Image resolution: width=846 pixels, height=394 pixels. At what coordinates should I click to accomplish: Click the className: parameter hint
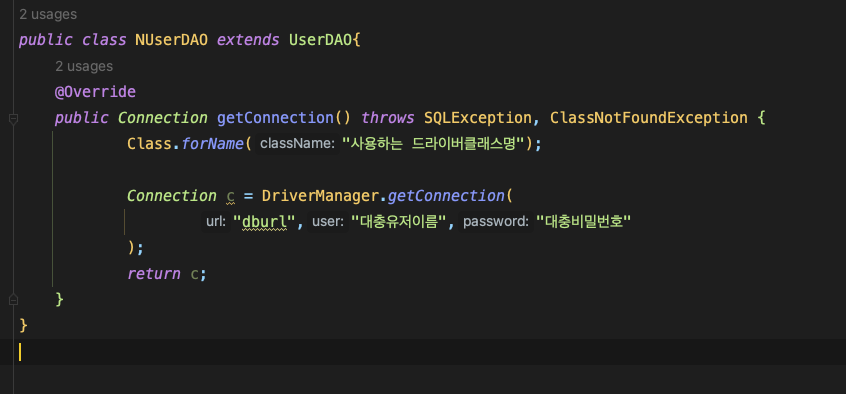(297, 144)
